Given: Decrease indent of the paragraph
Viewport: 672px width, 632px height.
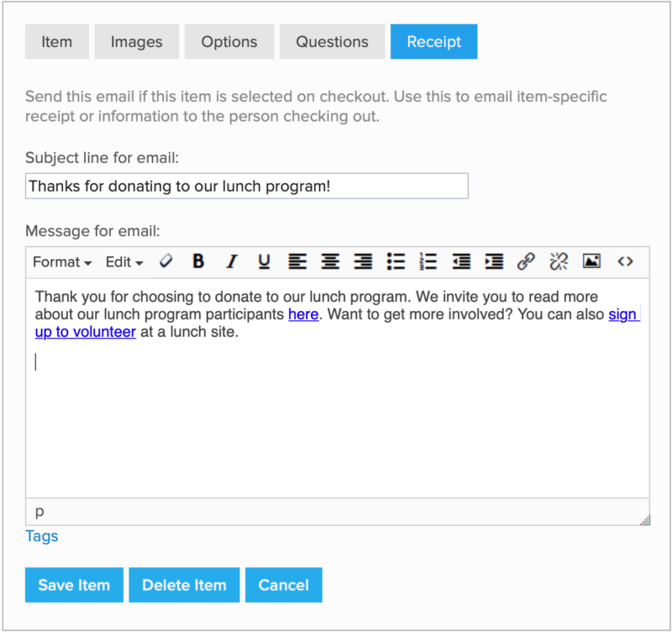Looking at the screenshot, I should (461, 261).
